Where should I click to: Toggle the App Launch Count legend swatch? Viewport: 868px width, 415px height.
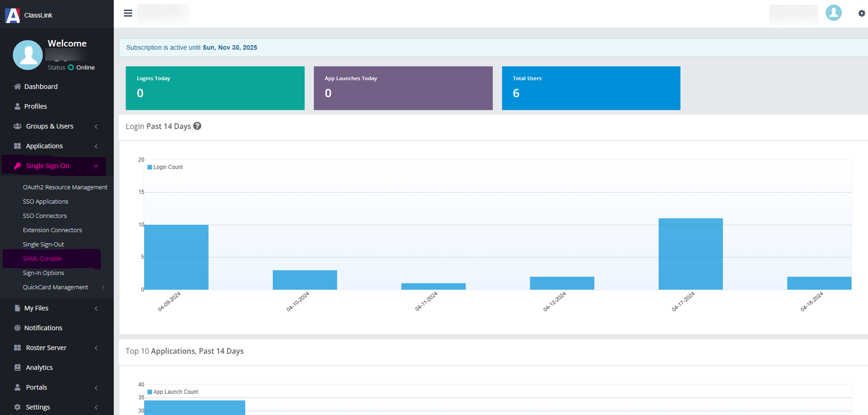(x=149, y=392)
